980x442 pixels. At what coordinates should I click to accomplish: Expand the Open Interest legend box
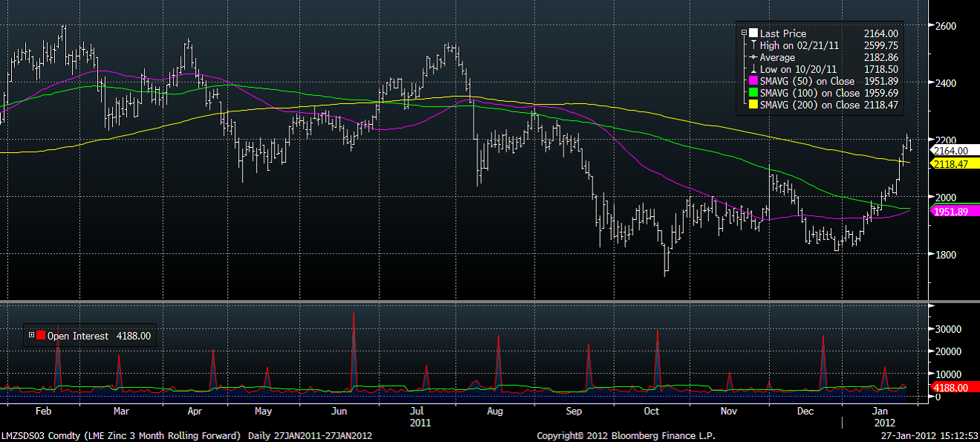31,336
